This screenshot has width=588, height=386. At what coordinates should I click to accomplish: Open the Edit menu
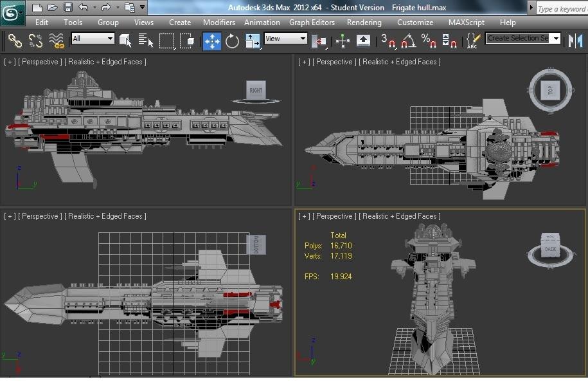42,22
